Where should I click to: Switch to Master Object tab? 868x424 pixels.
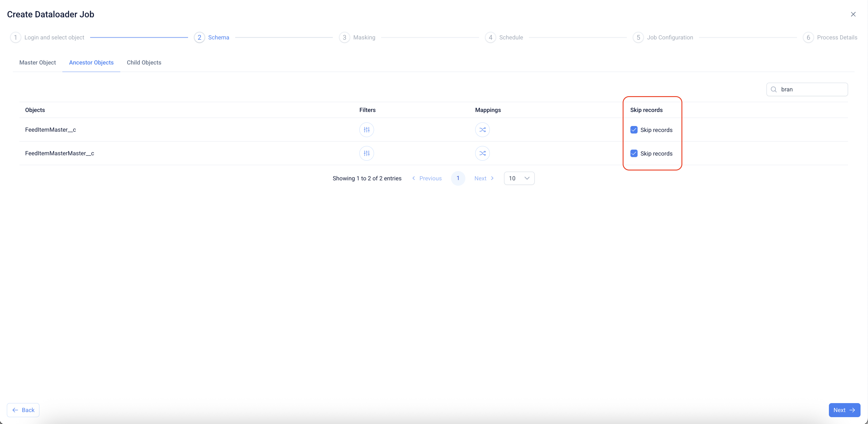37,62
